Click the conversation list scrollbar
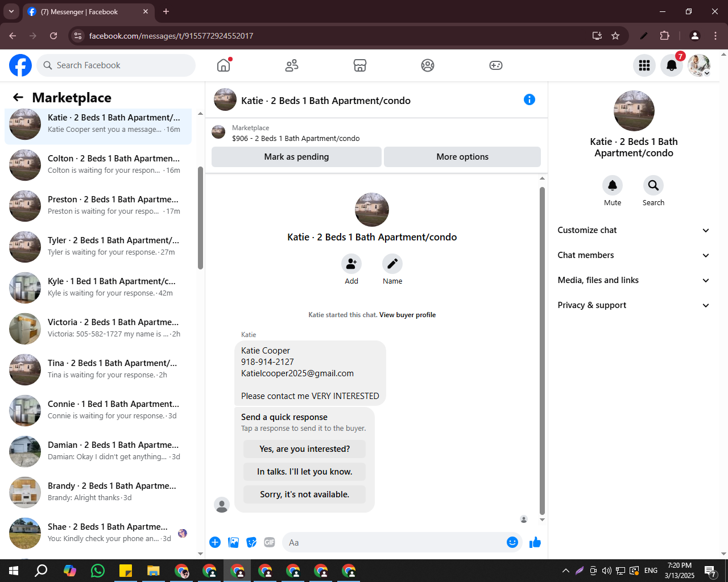Screen dimensions: 728x582 tap(200, 218)
